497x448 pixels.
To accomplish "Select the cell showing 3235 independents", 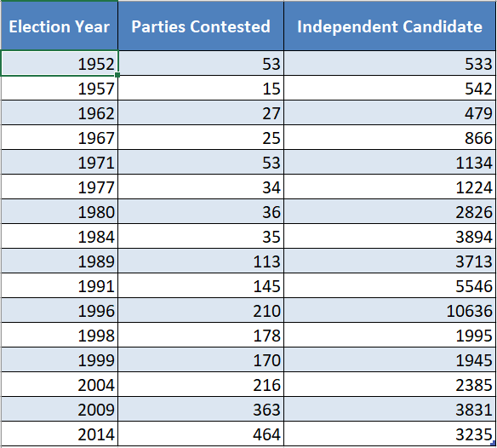I will coord(390,434).
